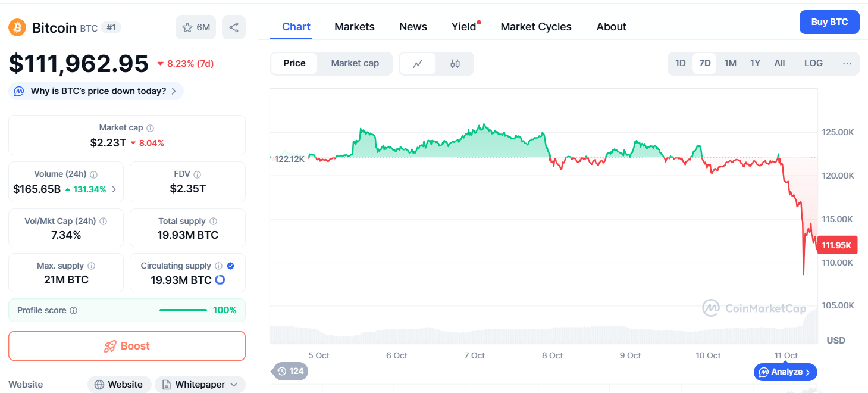The width and height of the screenshot is (868, 393).
Task: Open the Market Cycles tab
Action: coord(536,27)
